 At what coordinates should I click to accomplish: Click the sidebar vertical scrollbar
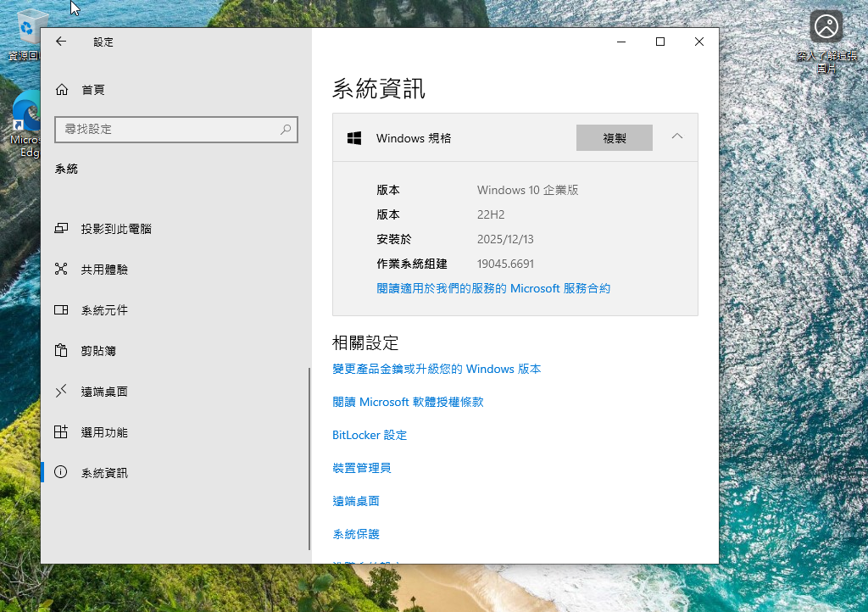click(309, 458)
